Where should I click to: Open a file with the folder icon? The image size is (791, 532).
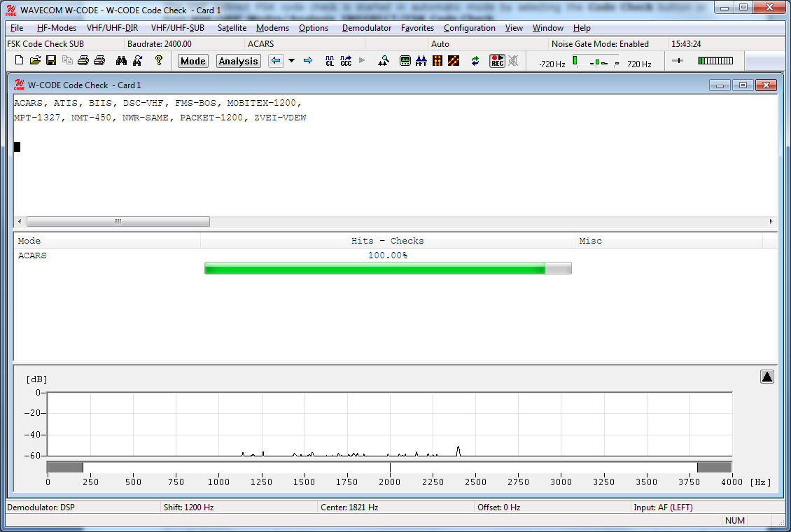pyautogui.click(x=35, y=61)
